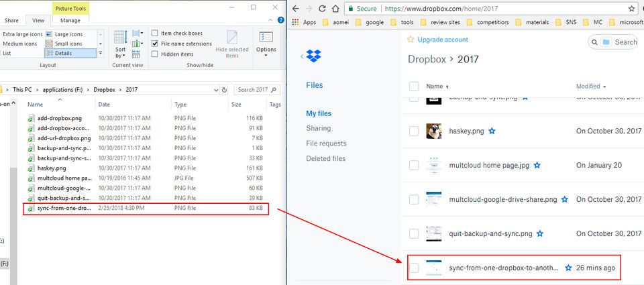This screenshot has height=285, width=644.
Task: Check multcloud home page.jpg checkbox
Action: 414,165
